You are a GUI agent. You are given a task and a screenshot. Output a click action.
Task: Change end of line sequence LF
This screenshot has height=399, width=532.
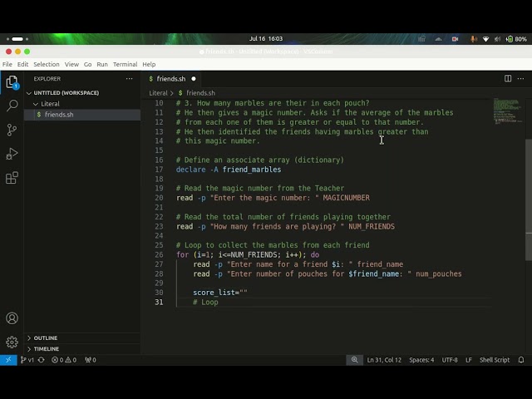469,360
